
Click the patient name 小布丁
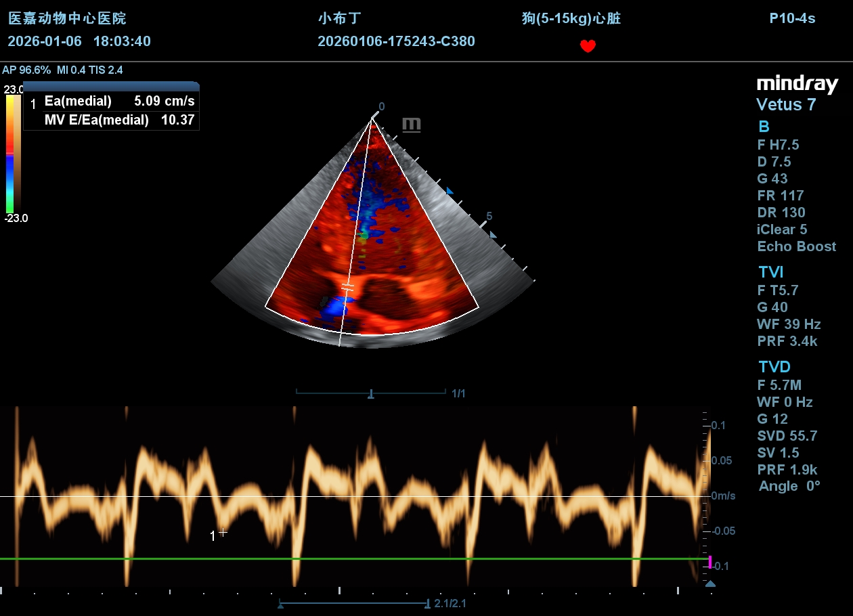coord(338,18)
